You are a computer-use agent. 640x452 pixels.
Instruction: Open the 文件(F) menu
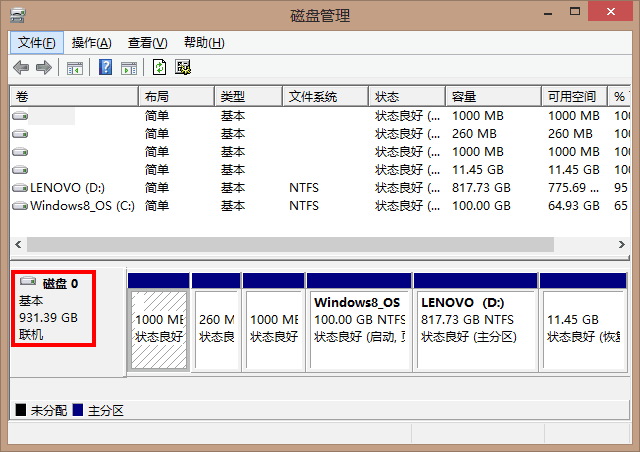[x=37, y=42]
